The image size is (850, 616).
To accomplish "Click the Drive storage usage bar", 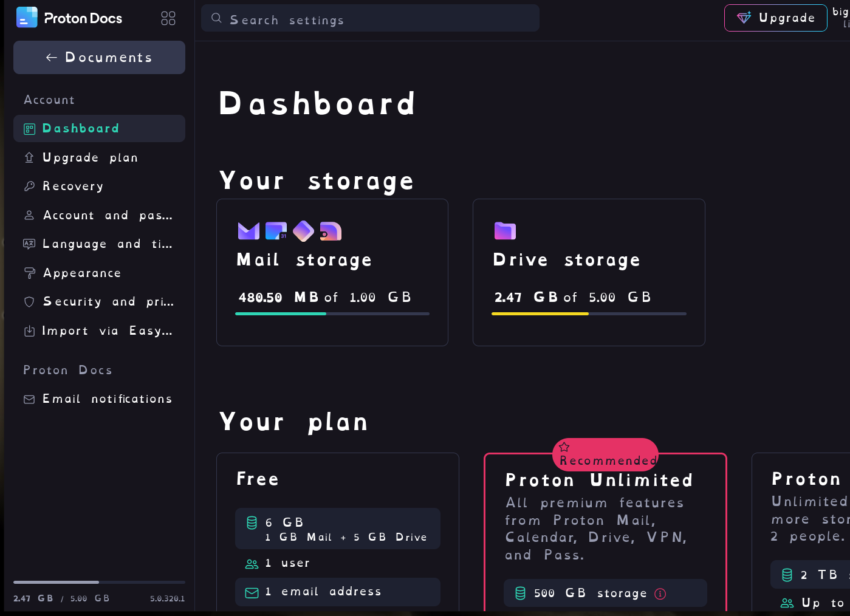I will coord(589,314).
